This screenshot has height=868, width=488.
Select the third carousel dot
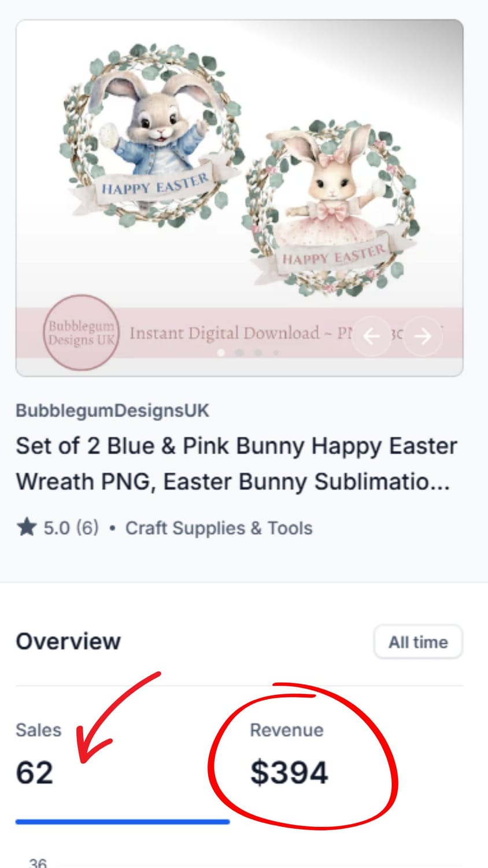click(x=258, y=352)
